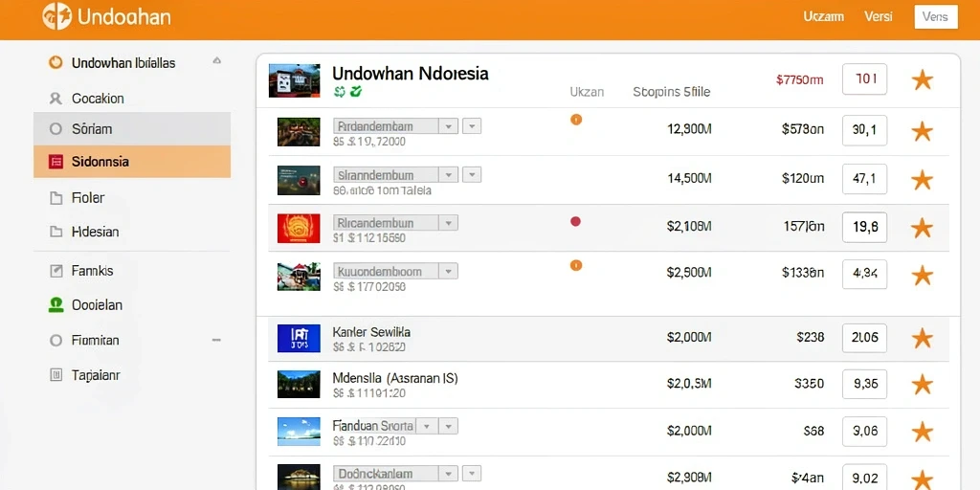980x490 pixels.
Task: Click the red list icon beside Sidonnsia
Action: point(56,162)
